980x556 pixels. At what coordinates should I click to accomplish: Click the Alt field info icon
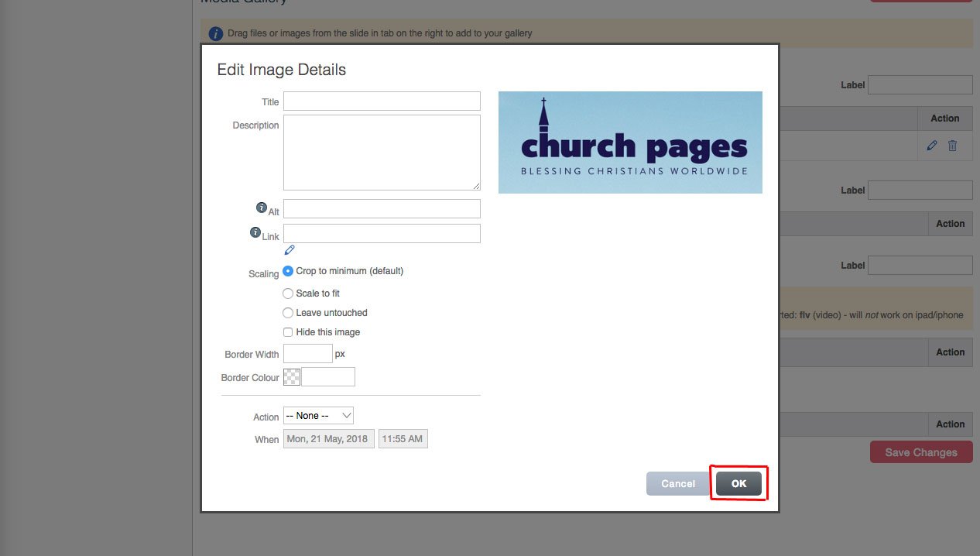click(262, 208)
